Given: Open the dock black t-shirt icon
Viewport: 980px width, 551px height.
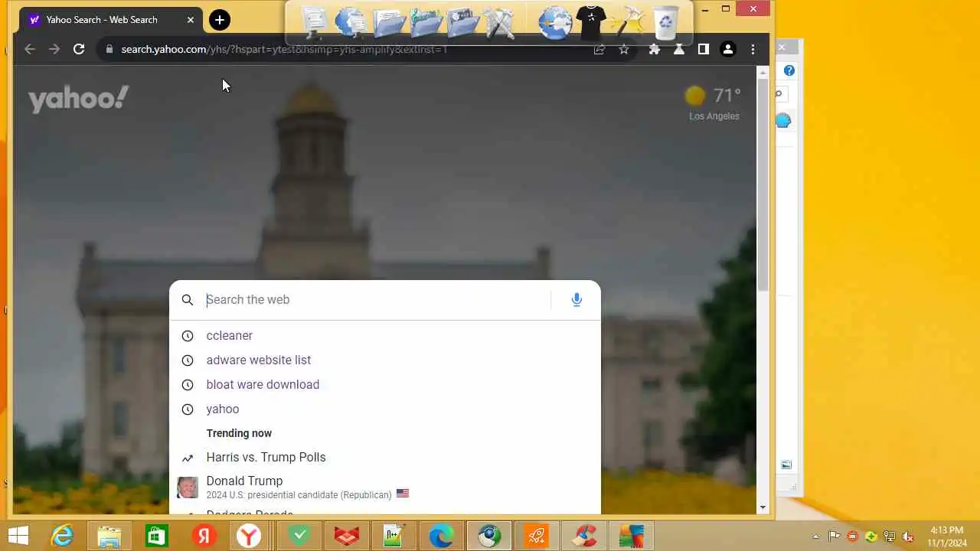Looking at the screenshot, I should 591,21.
